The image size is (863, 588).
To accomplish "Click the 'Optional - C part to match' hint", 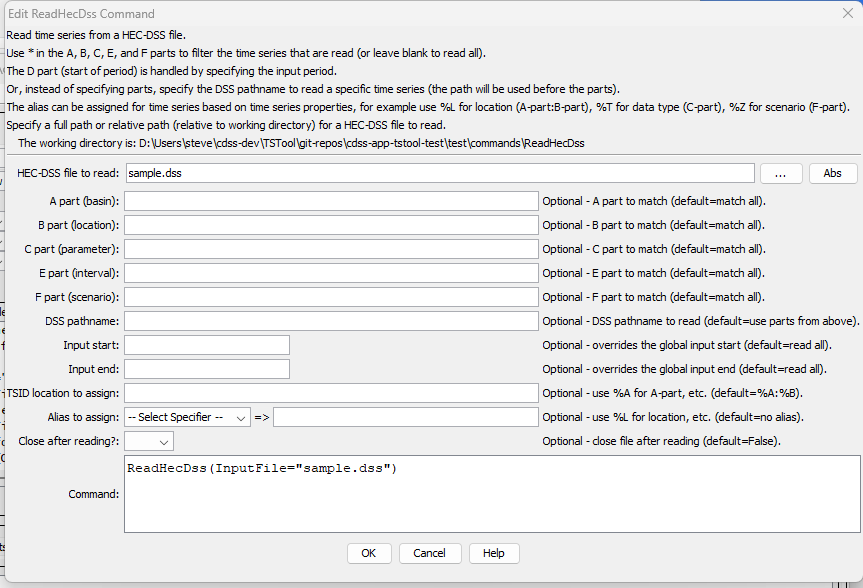I will [653, 249].
